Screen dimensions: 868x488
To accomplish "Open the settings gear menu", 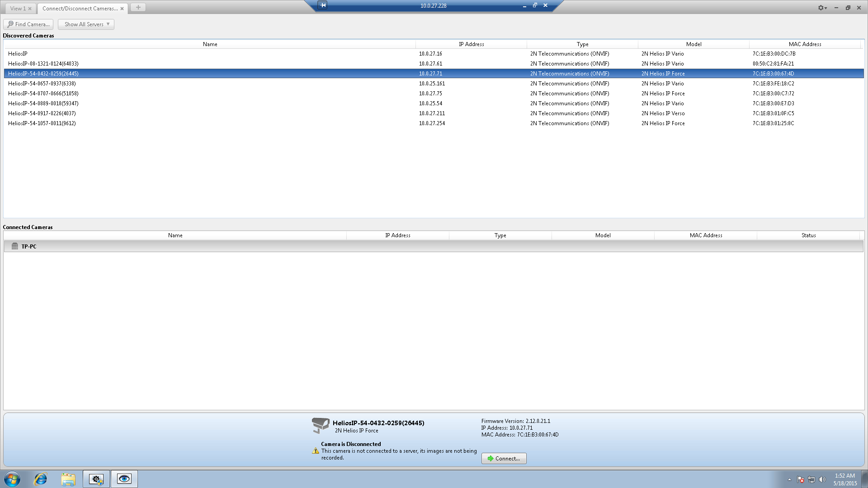I will coord(822,8).
